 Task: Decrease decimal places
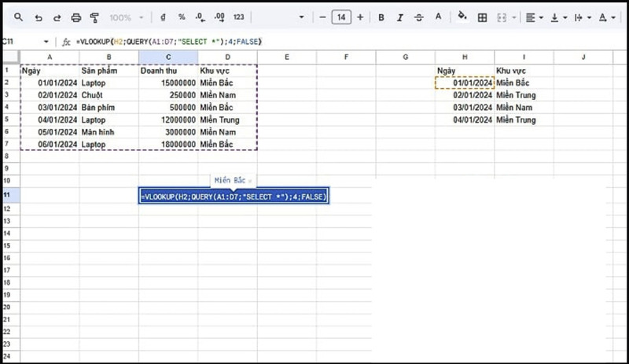pyautogui.click(x=200, y=17)
